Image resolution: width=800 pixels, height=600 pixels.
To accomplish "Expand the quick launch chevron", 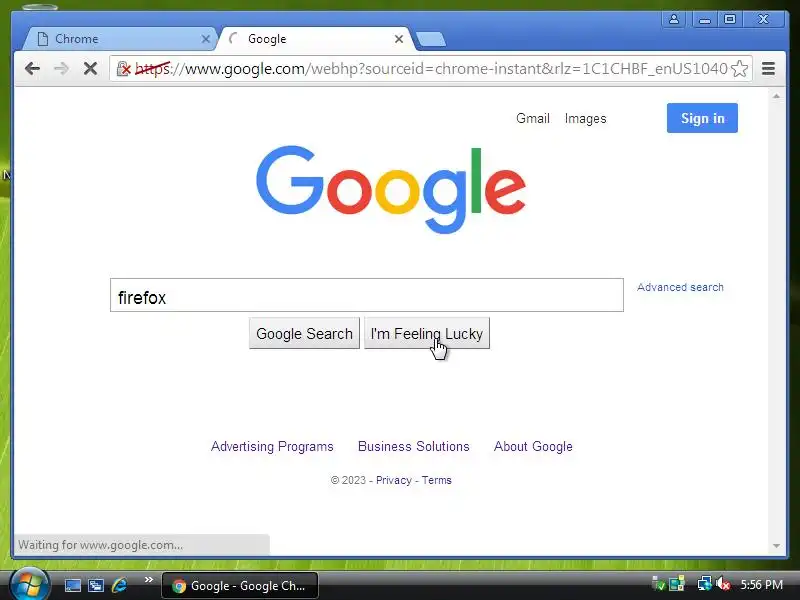I will pyautogui.click(x=148, y=580).
